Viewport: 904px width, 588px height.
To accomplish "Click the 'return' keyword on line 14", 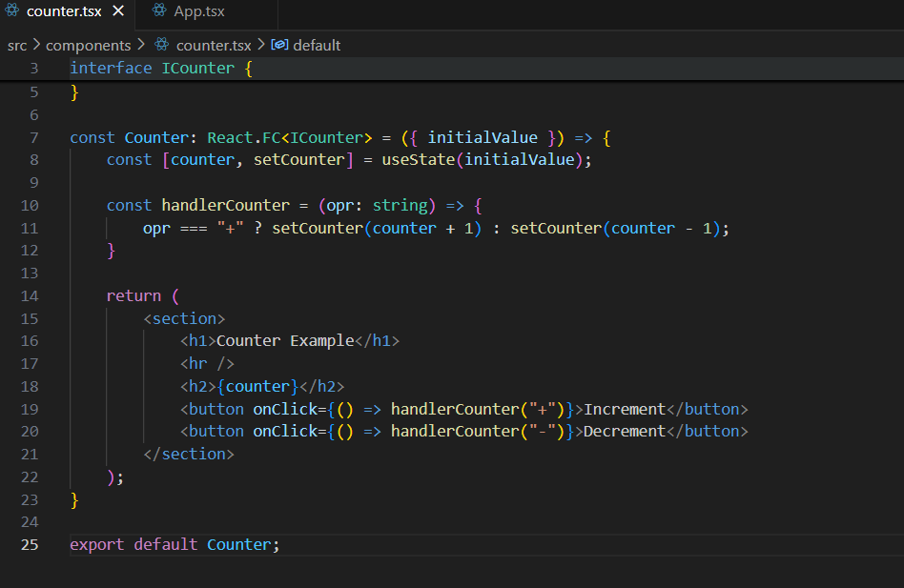I will click(x=134, y=296).
